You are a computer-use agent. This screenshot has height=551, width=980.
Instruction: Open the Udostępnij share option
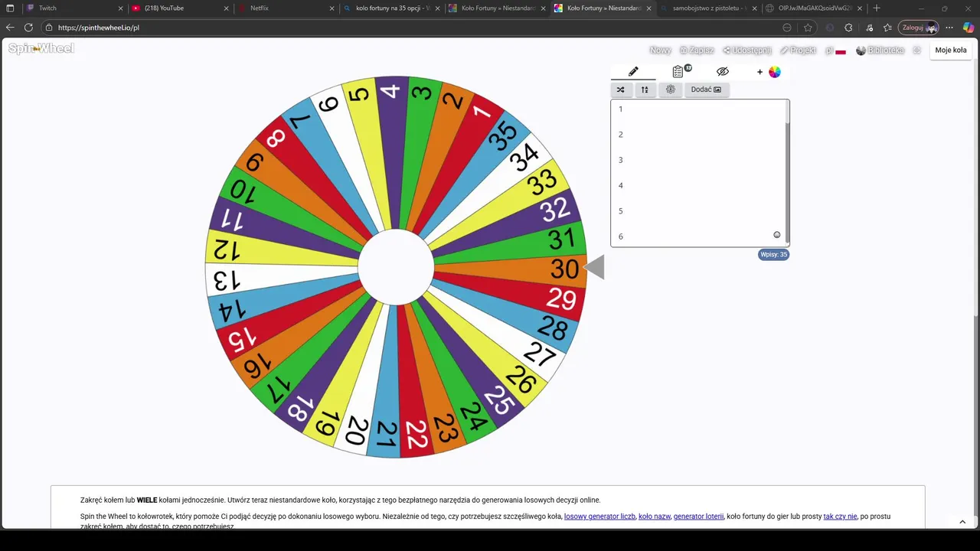tap(747, 51)
